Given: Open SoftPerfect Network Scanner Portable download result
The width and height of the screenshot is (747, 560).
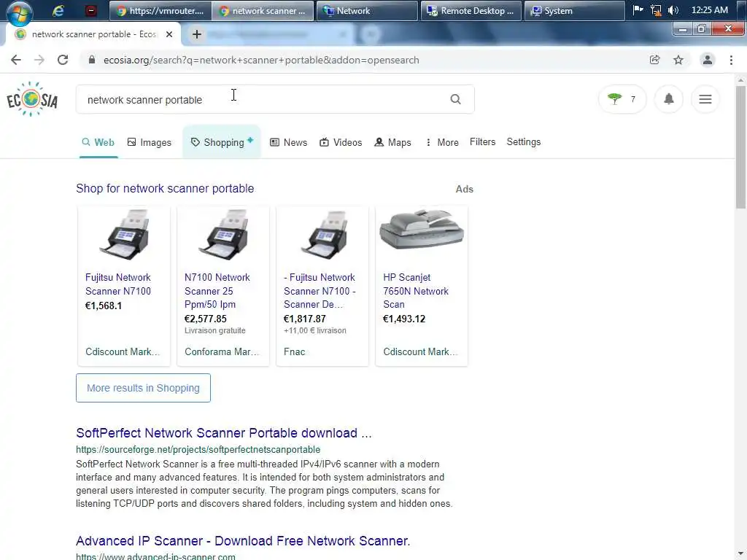Looking at the screenshot, I should tap(224, 433).
